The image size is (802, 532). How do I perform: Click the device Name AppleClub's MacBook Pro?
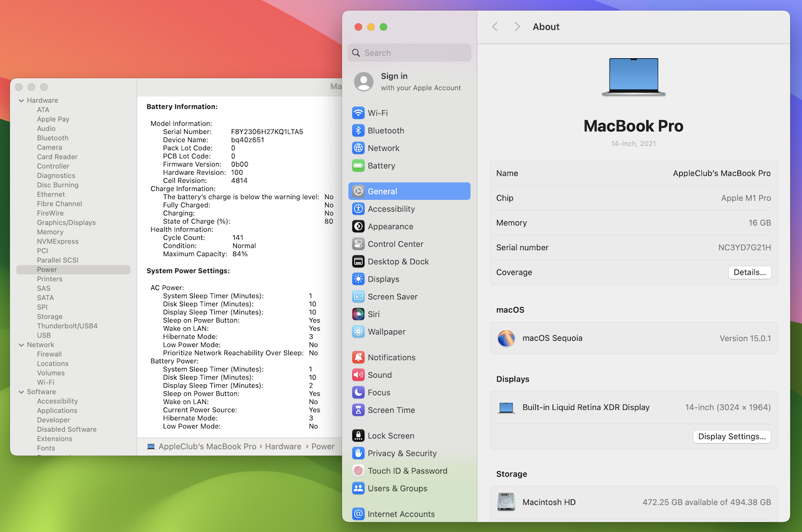pyautogui.click(x=722, y=174)
